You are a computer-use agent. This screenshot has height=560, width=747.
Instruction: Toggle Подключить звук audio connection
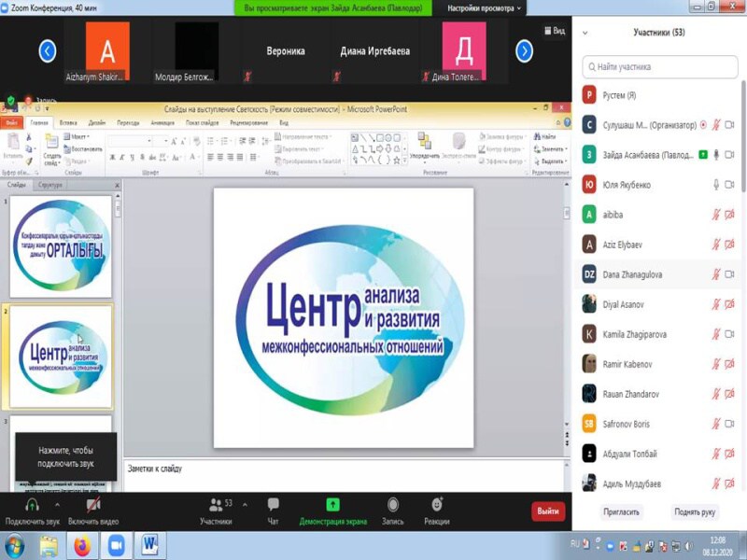pyautogui.click(x=32, y=511)
